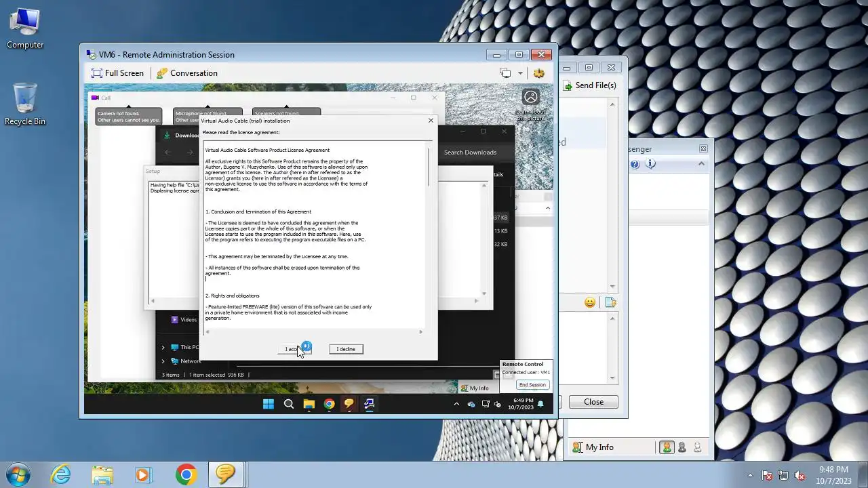Click the host clock showing 9:48 PM
The width and height of the screenshot is (868, 488).
[833, 474]
